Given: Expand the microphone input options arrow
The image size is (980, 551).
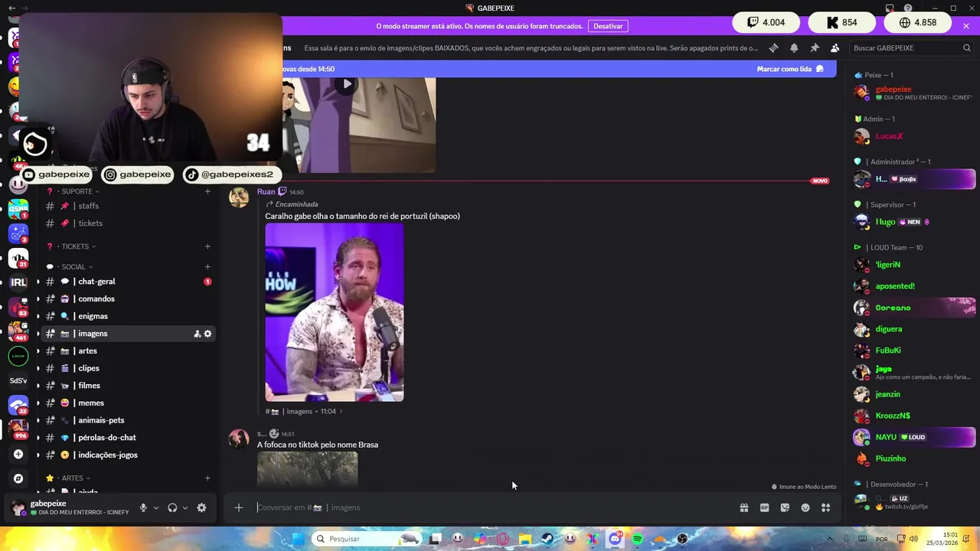Looking at the screenshot, I should click(x=156, y=507).
